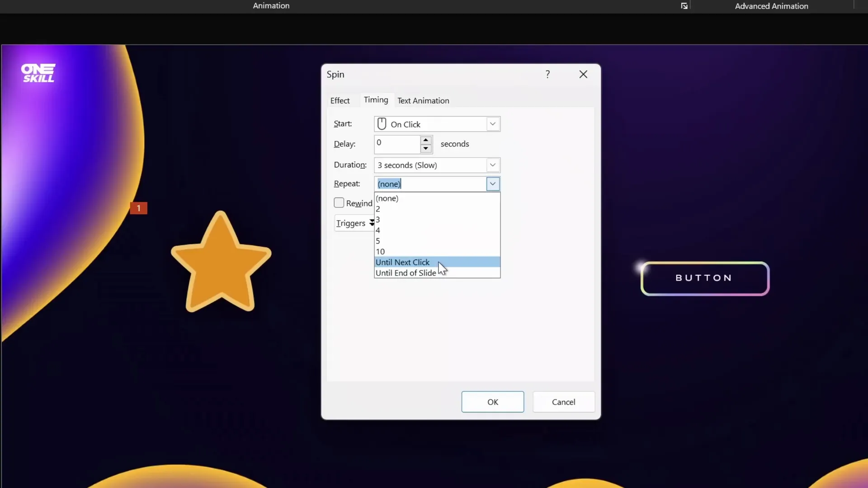Image resolution: width=868 pixels, height=488 pixels.
Task: Close the Spin dialog with the X
Action: click(583, 74)
